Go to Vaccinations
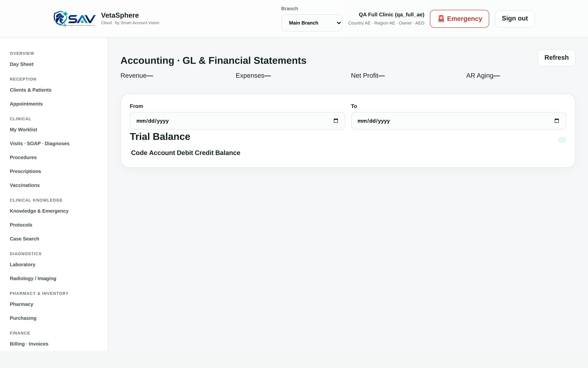588x368 pixels. coord(25,185)
